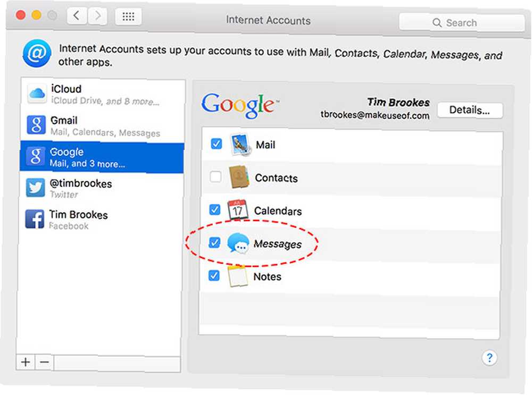Click 'Mail, Calendars, Messages' subtitle under Gmail
The height and width of the screenshot is (395, 532).
click(105, 132)
